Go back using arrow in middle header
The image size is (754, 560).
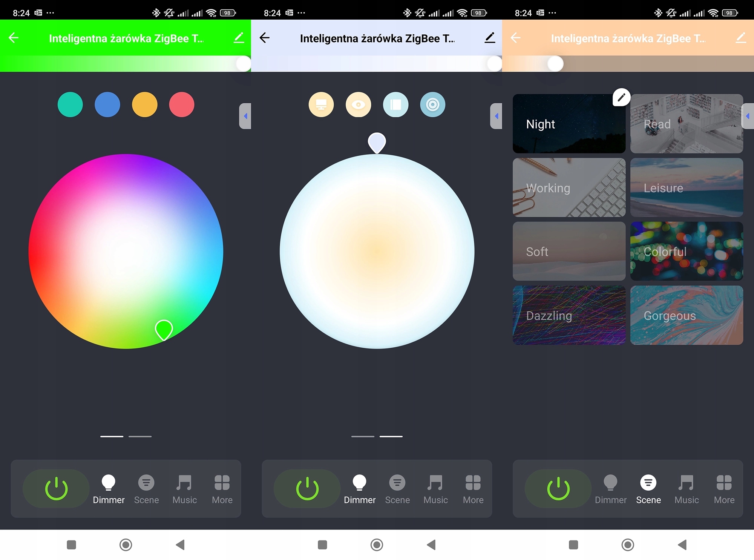(x=265, y=38)
